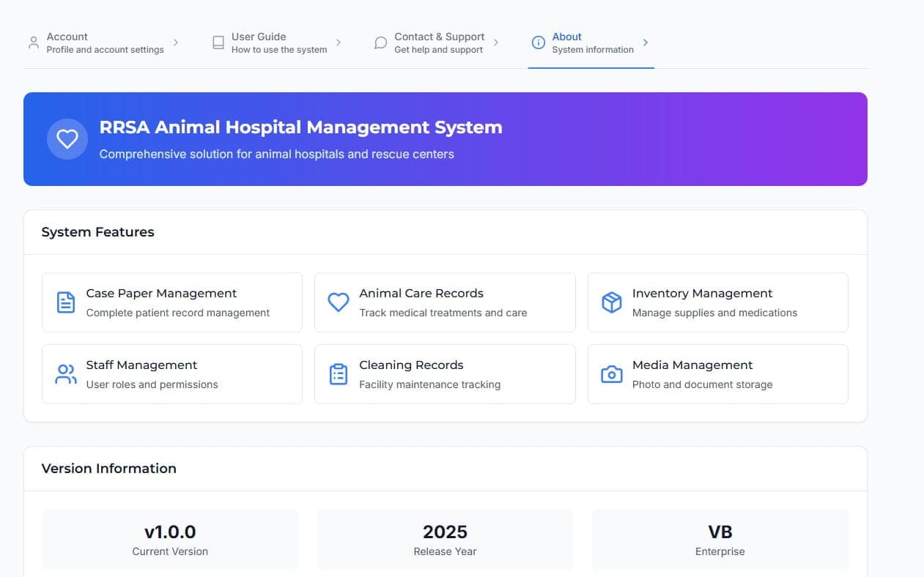Click the Cleaning Records clipboard icon

pos(338,374)
